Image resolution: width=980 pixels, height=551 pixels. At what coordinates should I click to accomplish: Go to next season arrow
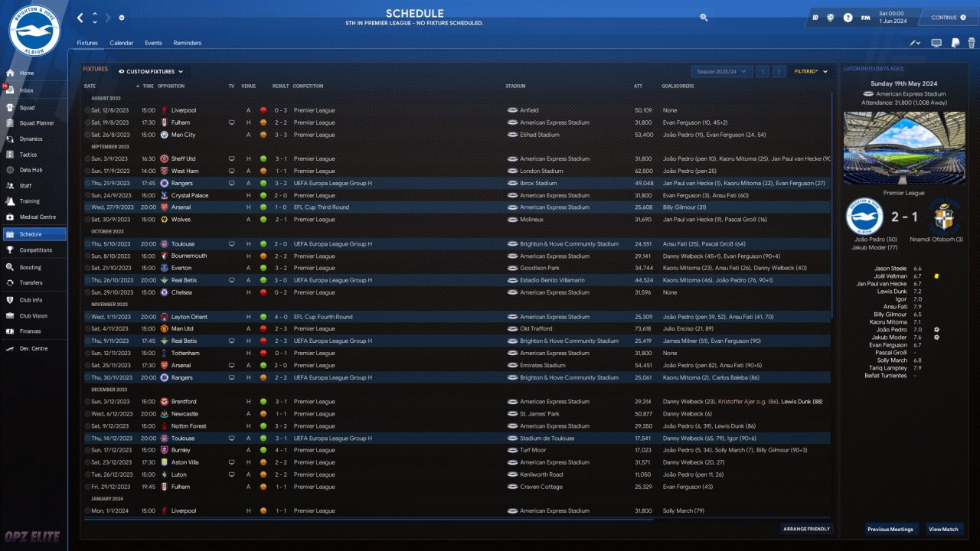[779, 71]
